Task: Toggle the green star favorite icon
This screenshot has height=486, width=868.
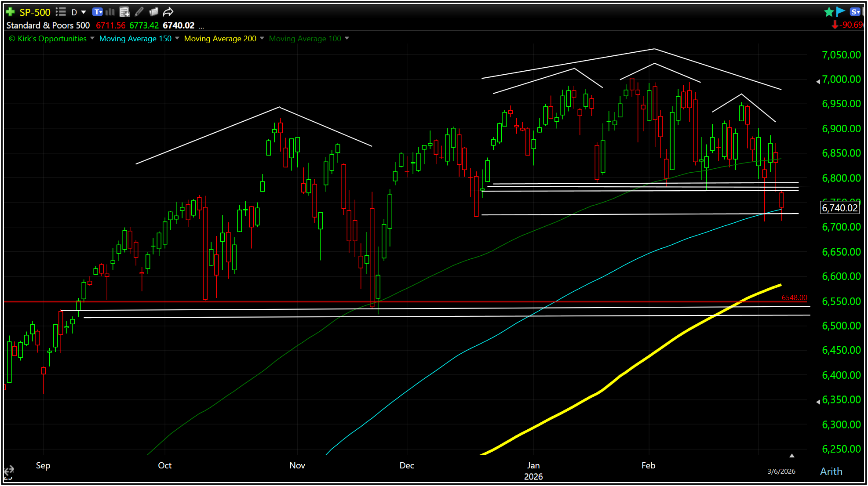Action: (x=829, y=12)
